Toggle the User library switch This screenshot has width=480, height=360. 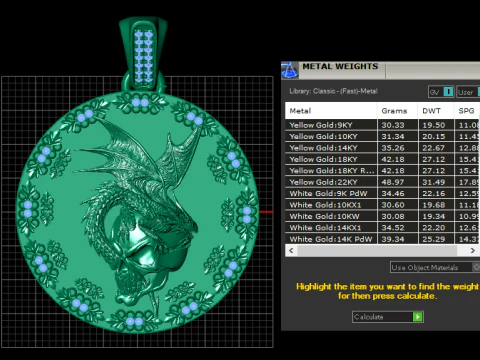[468, 92]
